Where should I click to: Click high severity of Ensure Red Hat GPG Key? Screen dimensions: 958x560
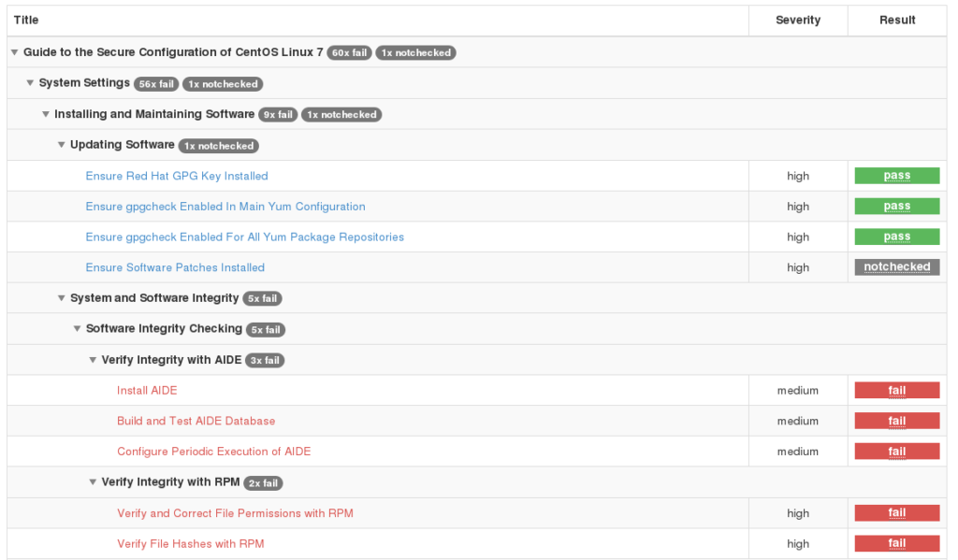(x=798, y=176)
